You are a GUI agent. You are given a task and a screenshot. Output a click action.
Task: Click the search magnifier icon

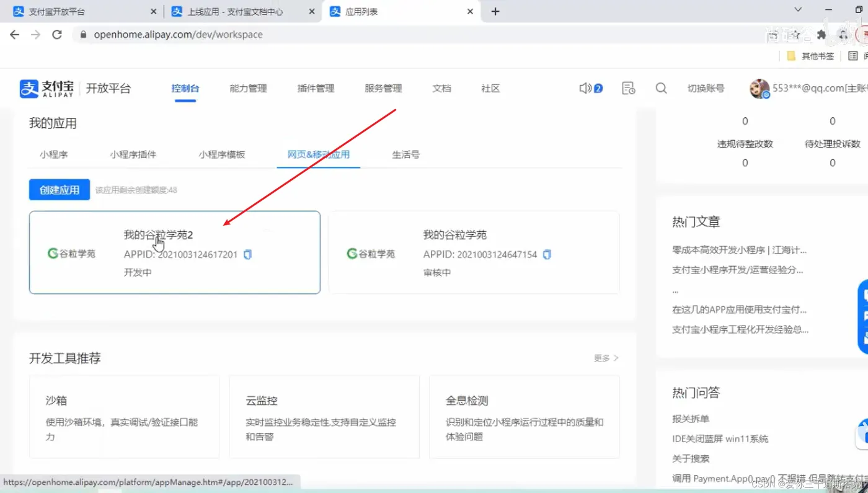coord(661,88)
